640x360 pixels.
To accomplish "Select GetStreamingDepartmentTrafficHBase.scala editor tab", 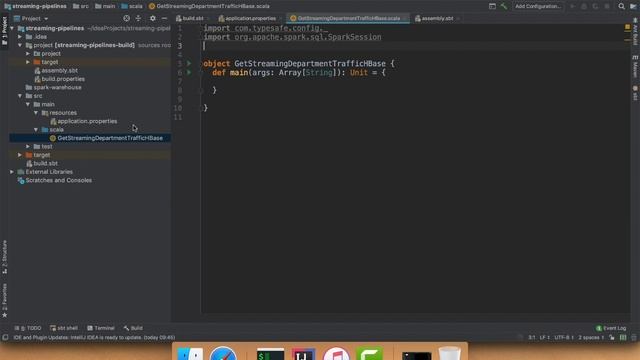I will pyautogui.click(x=348, y=18).
